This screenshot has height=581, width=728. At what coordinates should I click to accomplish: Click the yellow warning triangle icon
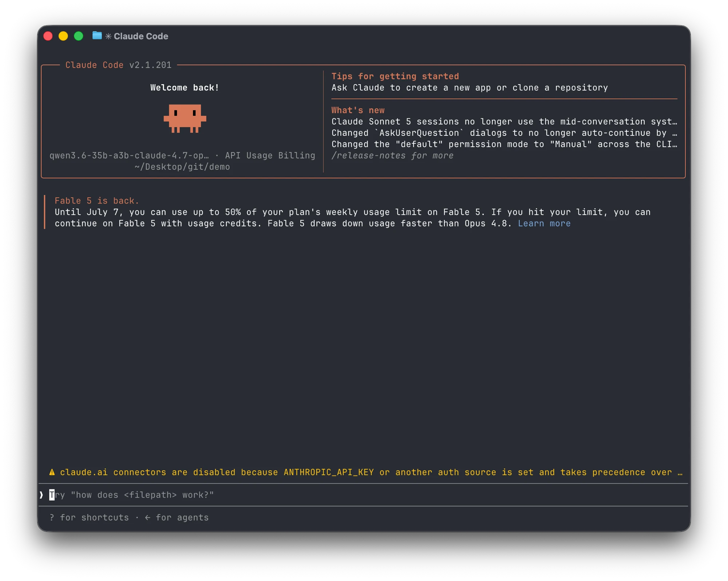pyautogui.click(x=52, y=472)
